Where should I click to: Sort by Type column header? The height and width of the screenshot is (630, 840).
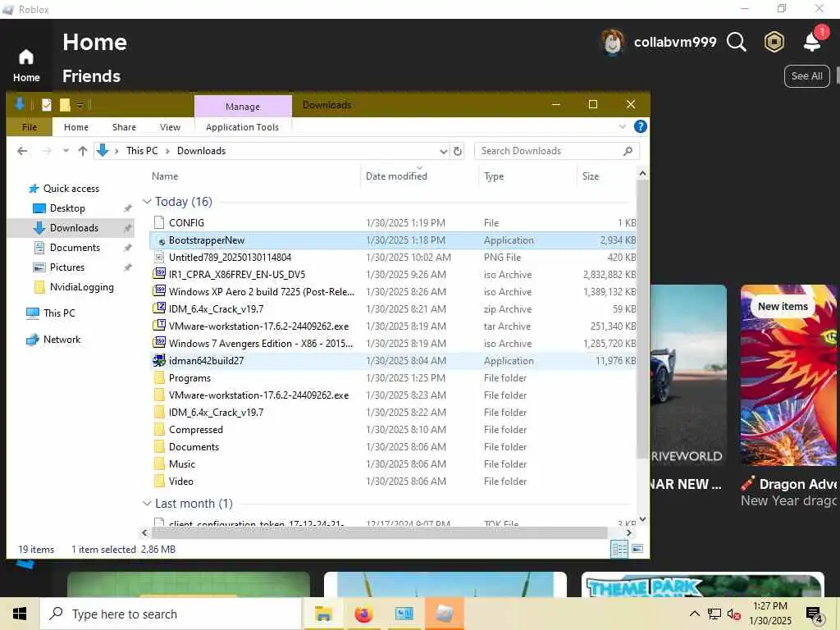528,176
